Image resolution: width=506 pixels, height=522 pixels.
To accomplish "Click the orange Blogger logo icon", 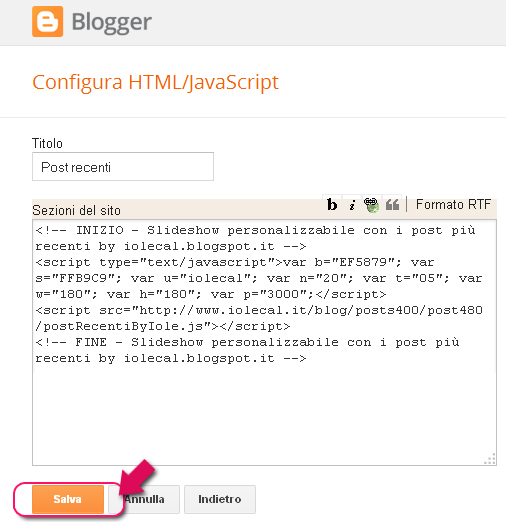I will pos(47,21).
